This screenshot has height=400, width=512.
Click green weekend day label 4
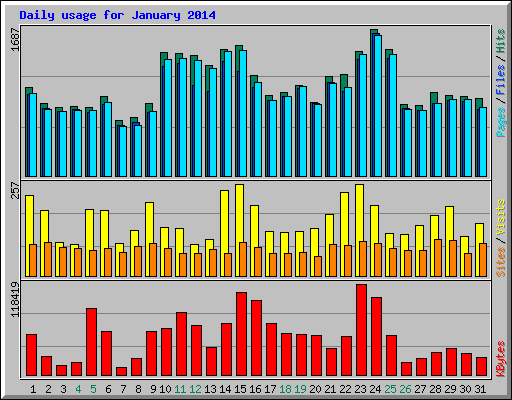click(78, 389)
